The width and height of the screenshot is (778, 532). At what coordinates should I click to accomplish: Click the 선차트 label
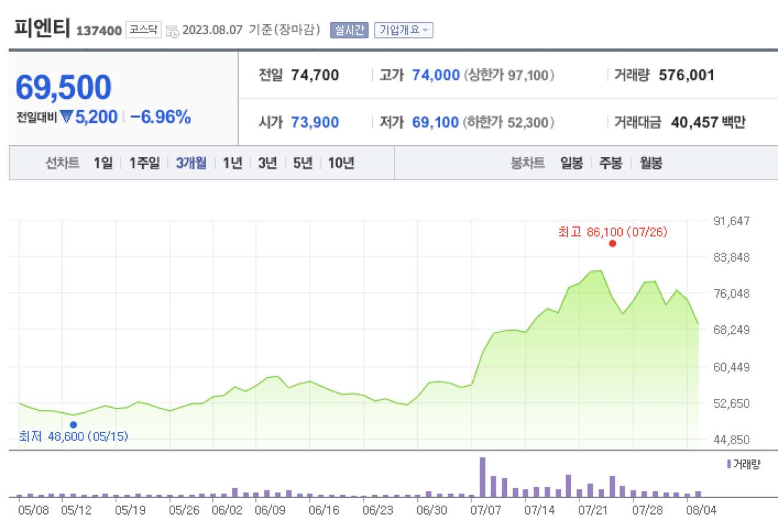63,163
